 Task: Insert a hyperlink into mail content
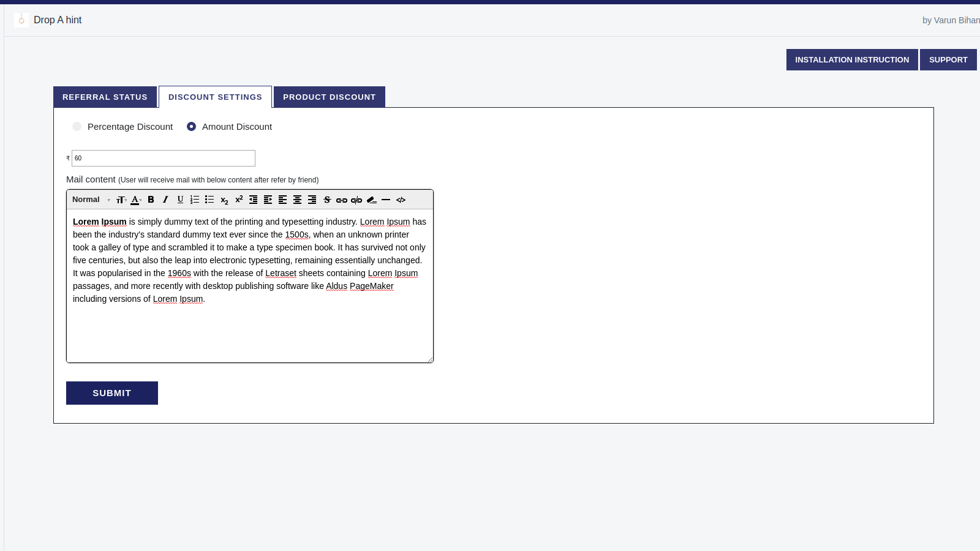pyautogui.click(x=342, y=200)
